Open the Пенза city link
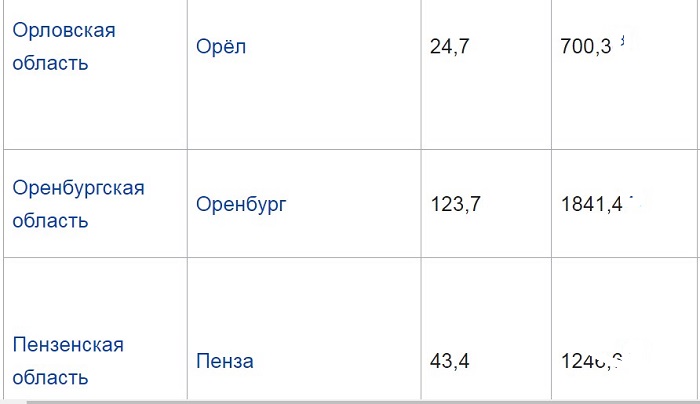Image resolution: width=700 pixels, height=404 pixels. pyautogui.click(x=225, y=361)
